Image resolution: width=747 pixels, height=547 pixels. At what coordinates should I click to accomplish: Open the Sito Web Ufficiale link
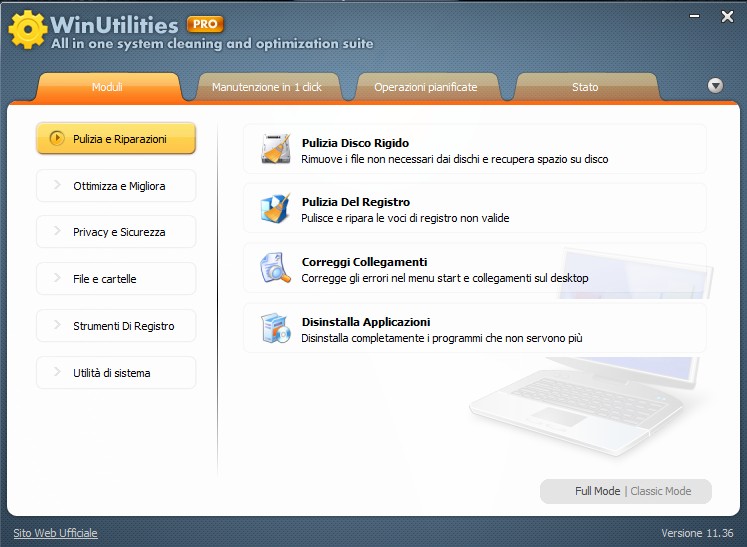(55, 533)
